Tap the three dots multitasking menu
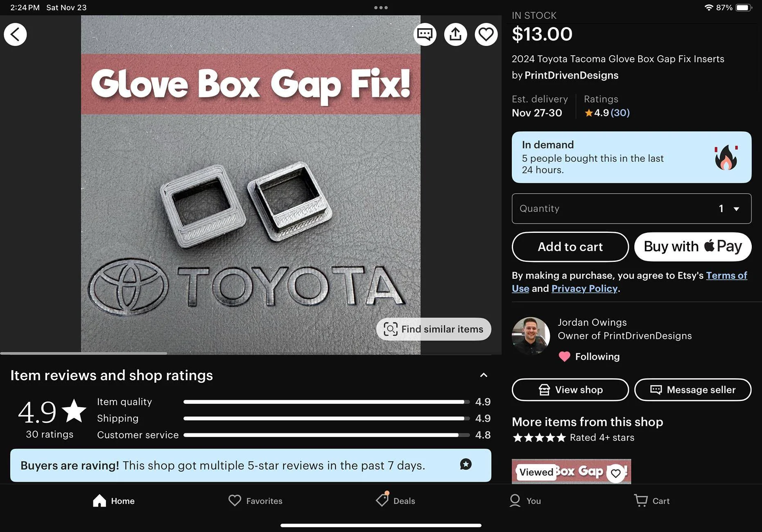The height and width of the screenshot is (532, 762). 381,7
